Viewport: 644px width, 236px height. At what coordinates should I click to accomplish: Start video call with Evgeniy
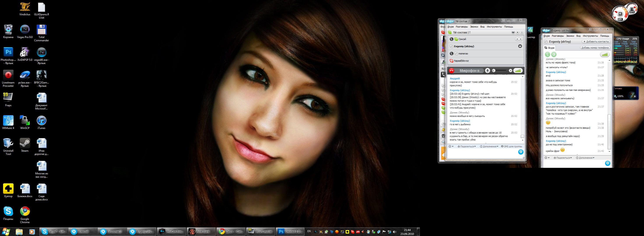pos(554,54)
